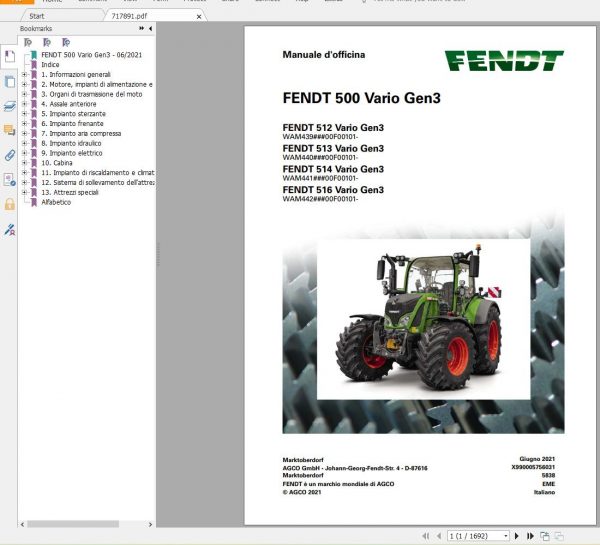Expand bookmark 3. Organi di trasmissione
The height and width of the screenshot is (545, 600).
(24, 94)
